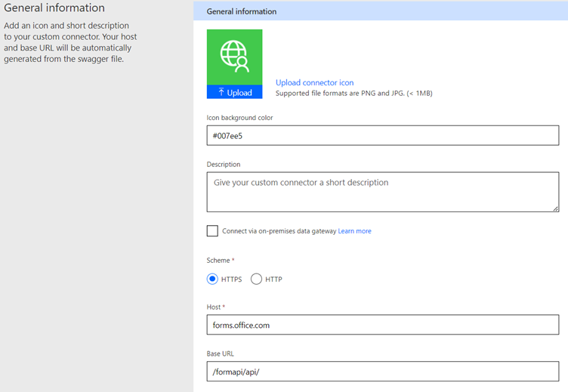Image resolution: width=568 pixels, height=392 pixels.
Task: Grab the Description box resize handle
Action: (555, 208)
